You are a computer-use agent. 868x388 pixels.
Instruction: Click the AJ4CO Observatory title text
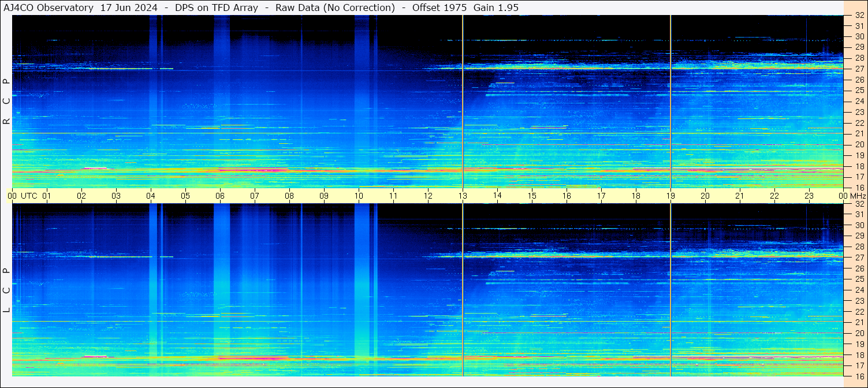pyautogui.click(x=49, y=8)
